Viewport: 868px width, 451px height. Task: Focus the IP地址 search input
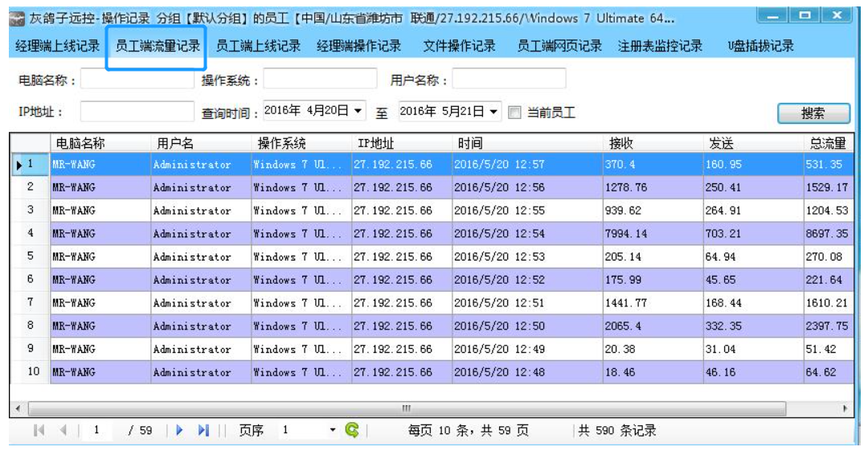[137, 112]
